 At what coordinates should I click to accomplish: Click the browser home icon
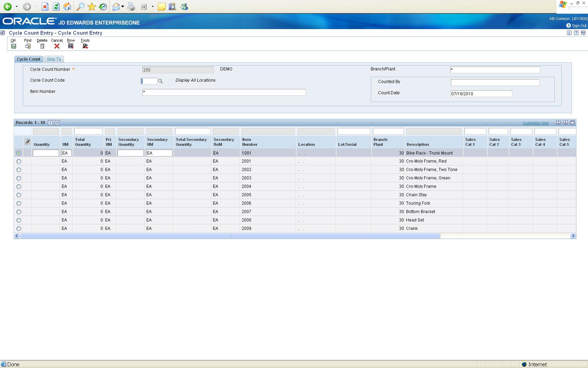pyautogui.click(x=68, y=7)
